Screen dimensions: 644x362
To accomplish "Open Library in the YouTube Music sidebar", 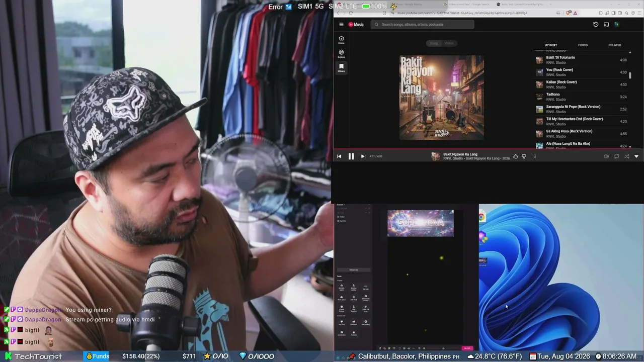I will tap(341, 68).
